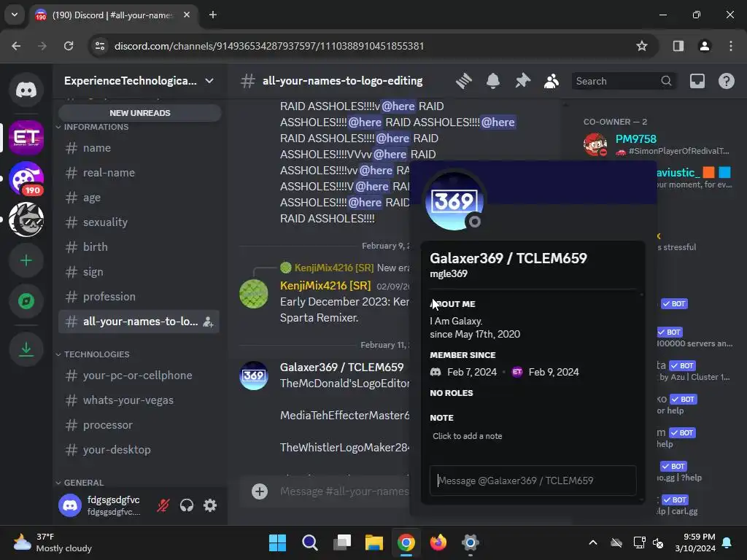Open the #profession channel
This screenshot has width=747, height=560.
139,297
